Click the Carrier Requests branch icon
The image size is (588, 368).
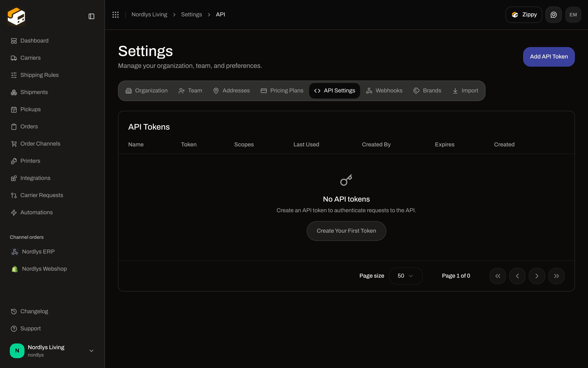tap(14, 195)
